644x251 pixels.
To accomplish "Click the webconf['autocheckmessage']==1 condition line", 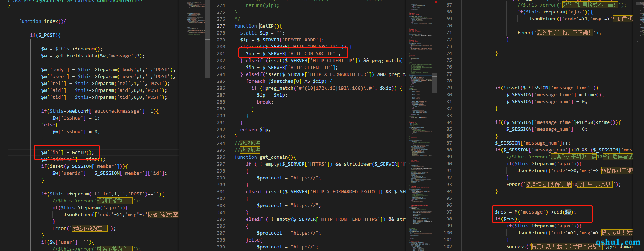I will coord(100,111).
